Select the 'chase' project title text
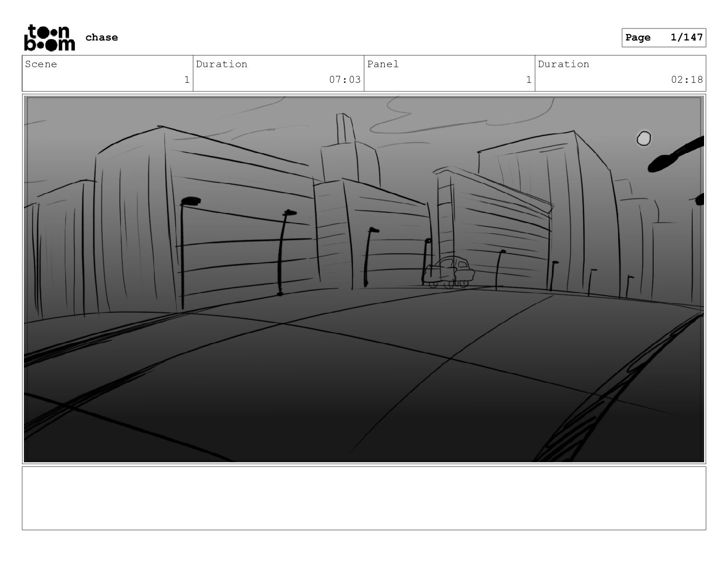This screenshot has height=563, width=728. [102, 37]
